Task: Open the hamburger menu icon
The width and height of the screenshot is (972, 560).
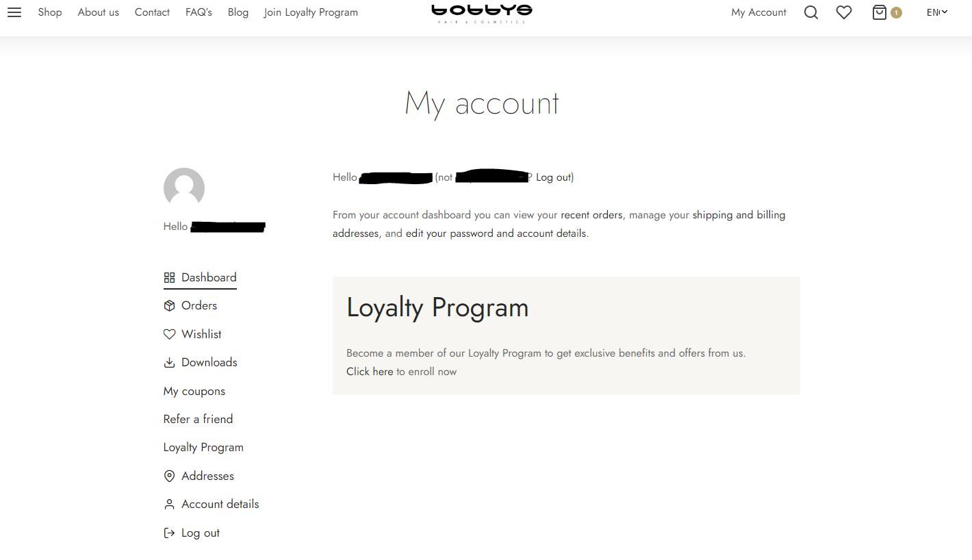Action: click(14, 12)
